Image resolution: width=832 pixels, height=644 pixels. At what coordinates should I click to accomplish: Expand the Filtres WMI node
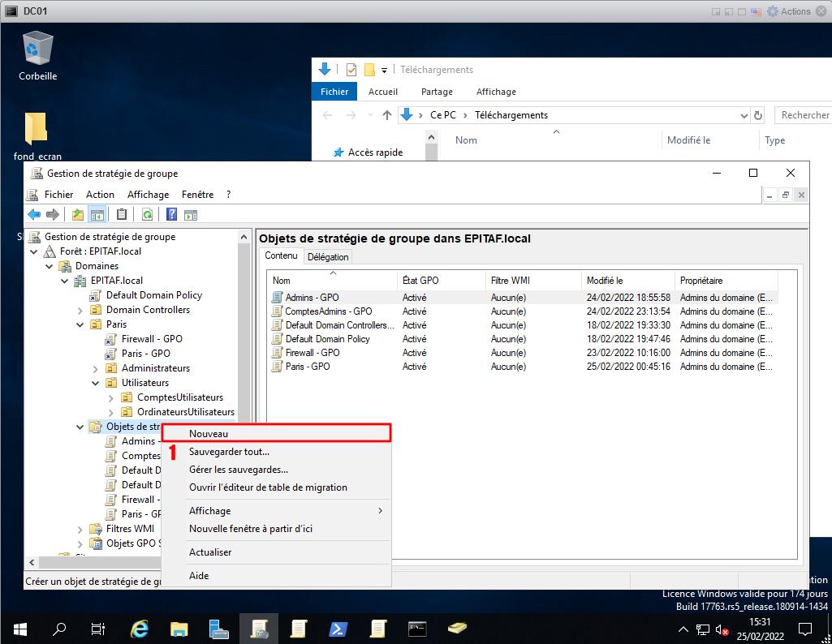pos(80,529)
